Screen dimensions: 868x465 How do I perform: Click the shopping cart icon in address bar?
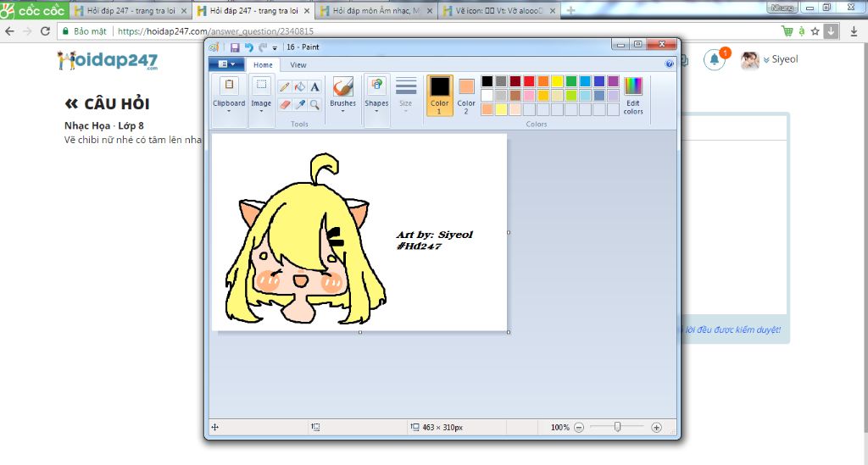[787, 31]
